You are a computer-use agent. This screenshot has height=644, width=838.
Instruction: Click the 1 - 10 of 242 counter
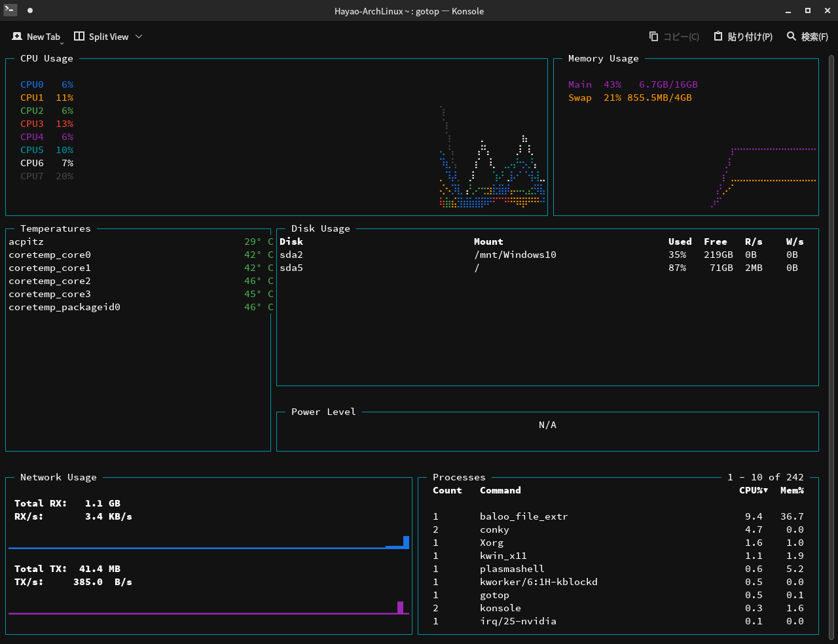coord(765,477)
